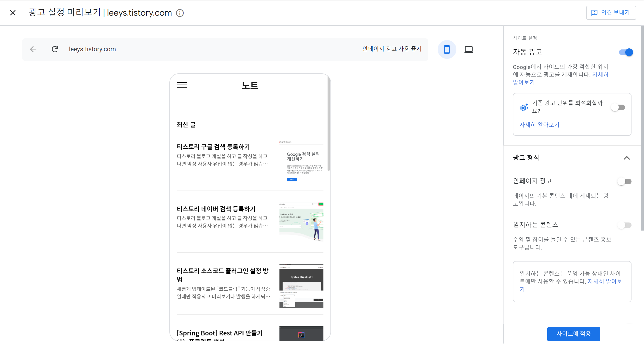
Task: Turn off the 자동 광고 toggle
Action: tap(626, 52)
